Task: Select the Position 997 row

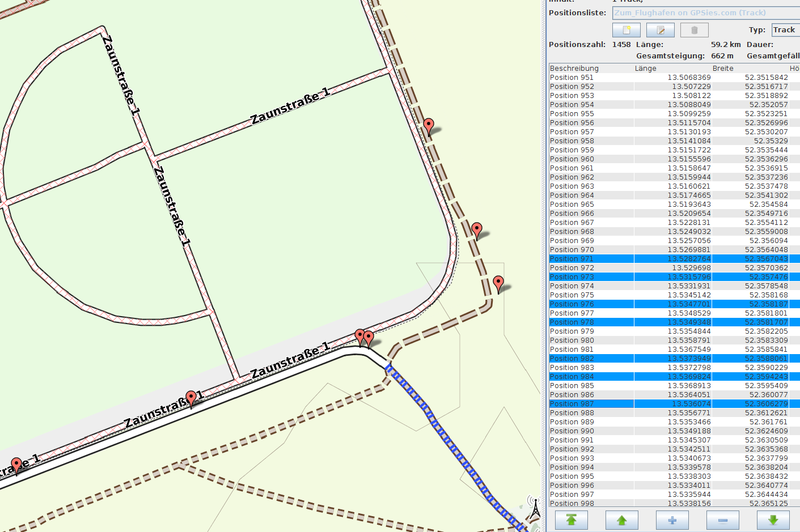Action: pos(674,495)
